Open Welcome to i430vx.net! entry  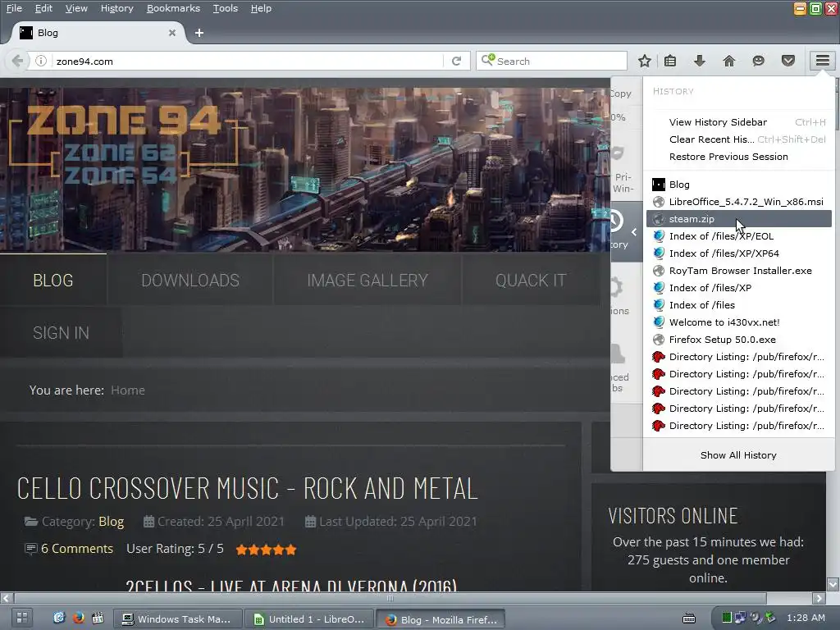pyautogui.click(x=739, y=322)
